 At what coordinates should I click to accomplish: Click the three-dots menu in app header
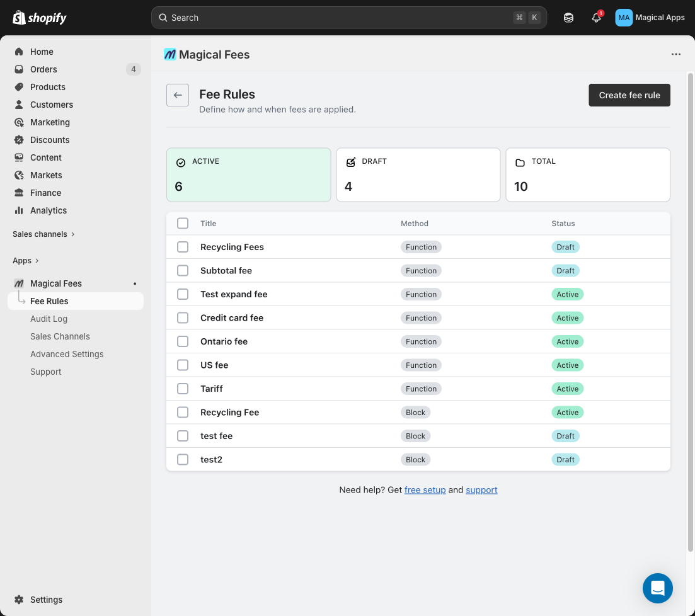676,54
